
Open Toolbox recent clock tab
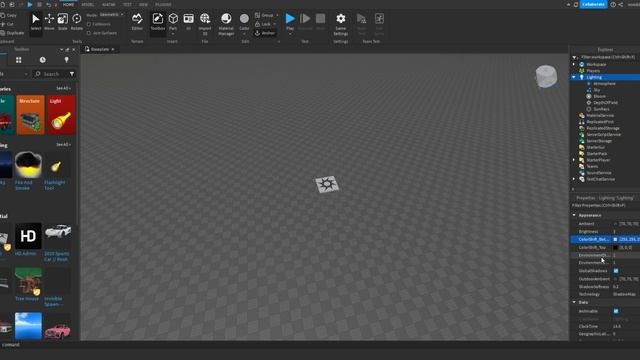tap(42, 60)
